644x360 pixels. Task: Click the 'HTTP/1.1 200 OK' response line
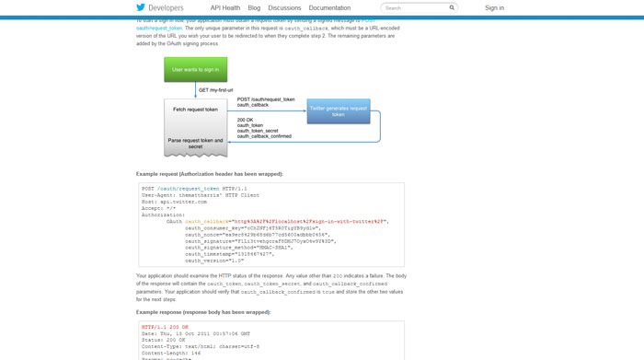click(165, 327)
